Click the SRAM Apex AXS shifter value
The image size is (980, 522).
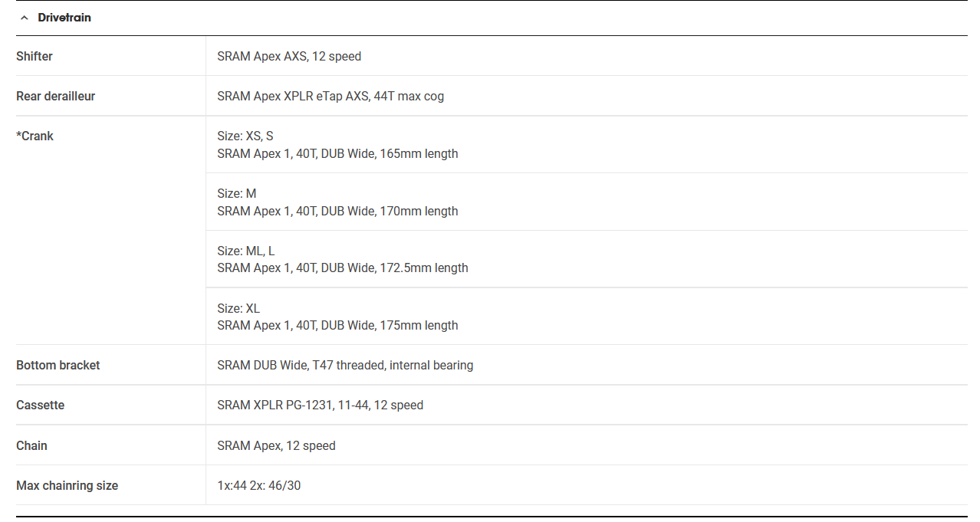(x=289, y=56)
